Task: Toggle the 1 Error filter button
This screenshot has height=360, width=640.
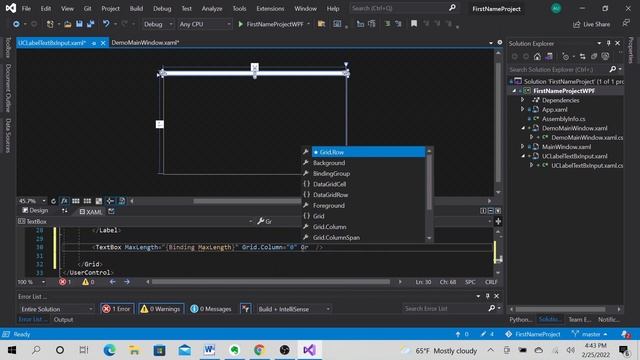Action: point(117,309)
